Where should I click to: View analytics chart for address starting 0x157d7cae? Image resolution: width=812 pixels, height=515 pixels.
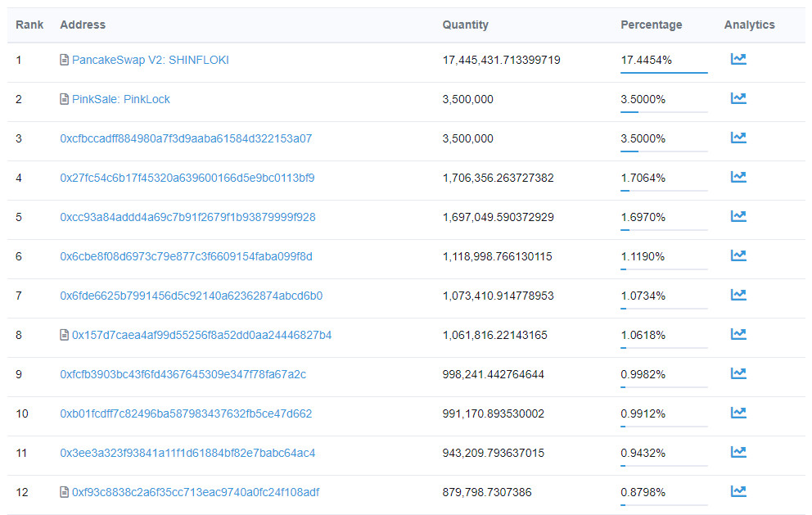tap(738, 335)
